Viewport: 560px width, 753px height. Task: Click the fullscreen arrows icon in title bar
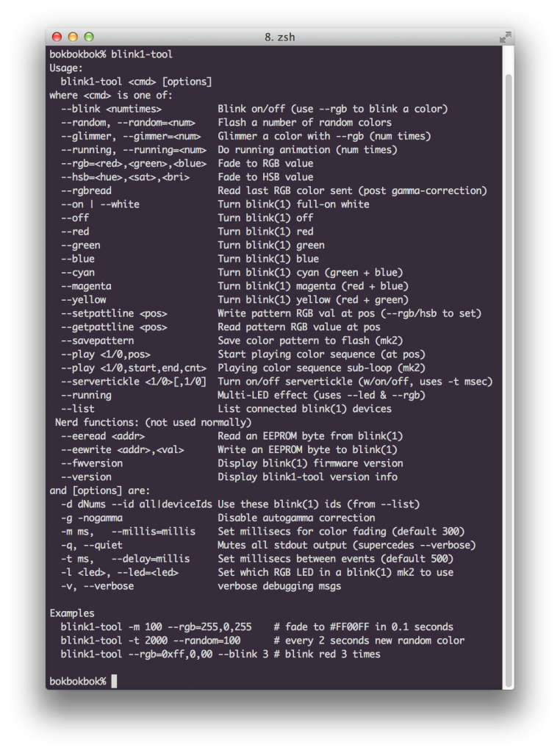[x=505, y=37]
